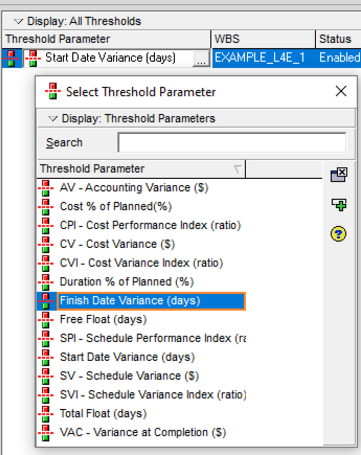Select Duration % of Planned (%)
This screenshot has width=361, height=455.
pos(127,282)
